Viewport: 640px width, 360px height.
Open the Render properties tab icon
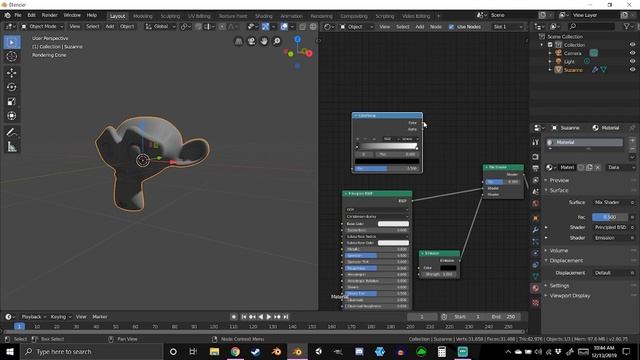[536, 157]
